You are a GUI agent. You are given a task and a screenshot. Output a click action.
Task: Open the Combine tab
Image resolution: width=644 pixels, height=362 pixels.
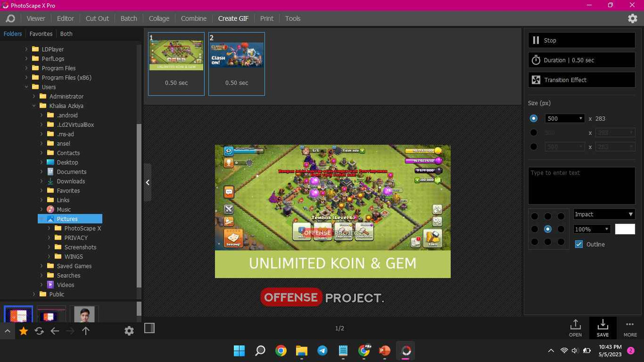pos(194,19)
